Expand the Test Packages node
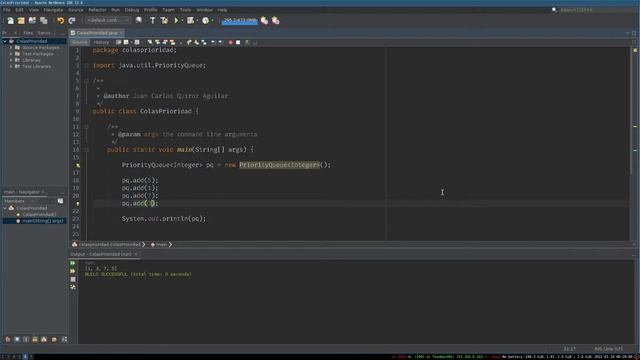This screenshot has height=360, width=640. coord(11,54)
